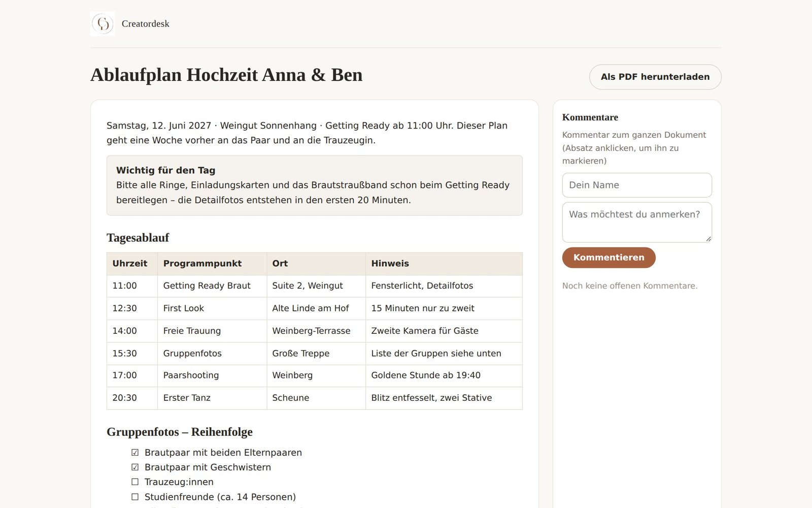This screenshot has width=812, height=508.
Task: Click the Creatordesk logo icon
Action: pos(103,23)
